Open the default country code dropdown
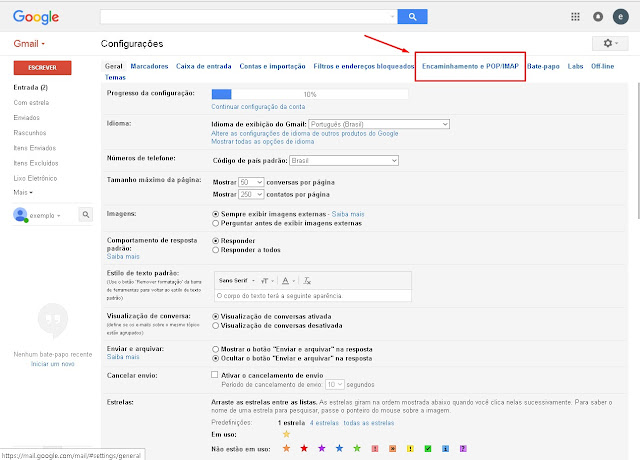640x460 pixels. click(344, 160)
